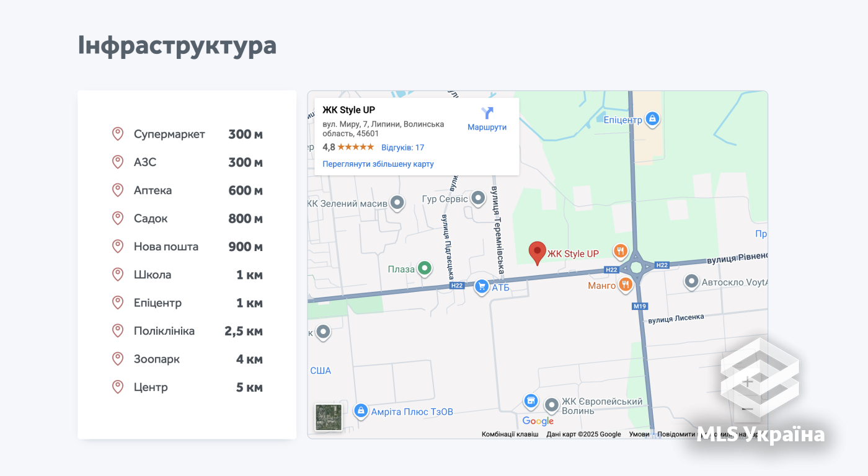Click the pin icon beside Зоопарк

pos(118,358)
